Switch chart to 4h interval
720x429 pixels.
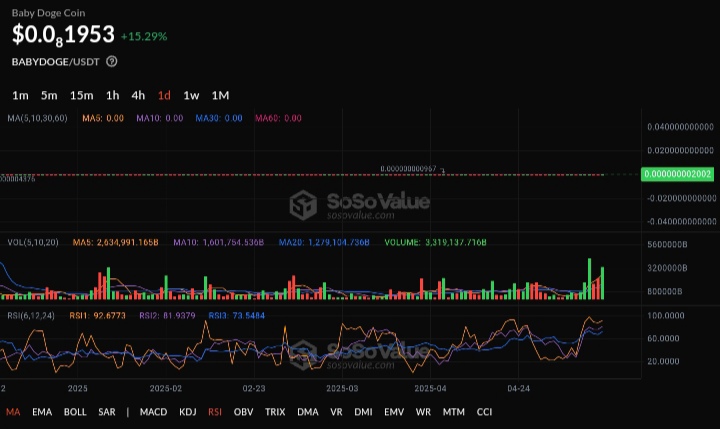(138, 96)
